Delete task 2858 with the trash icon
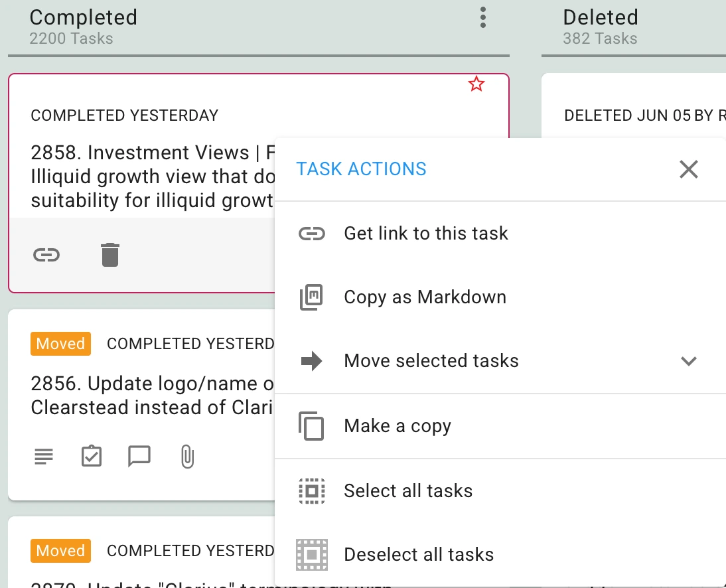The height and width of the screenshot is (588, 726). click(x=110, y=255)
